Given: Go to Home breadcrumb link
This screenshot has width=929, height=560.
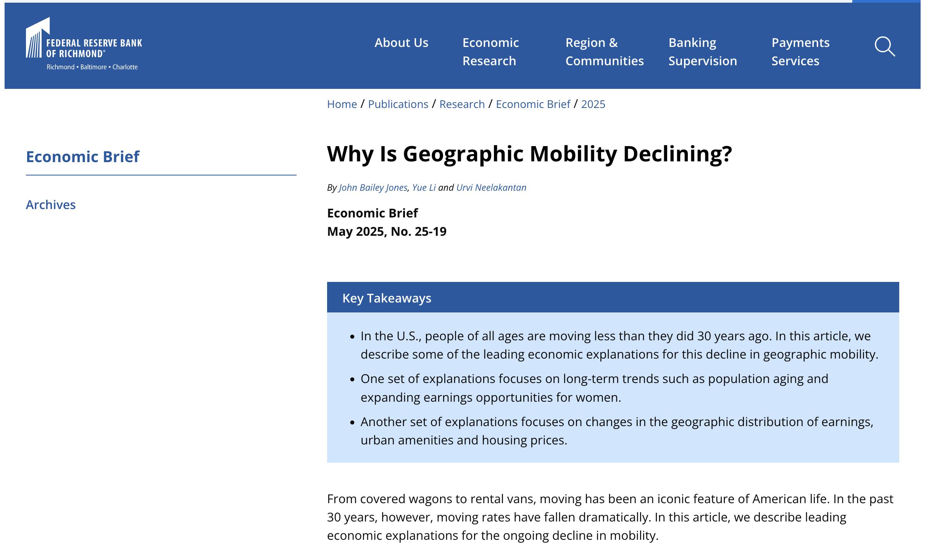Looking at the screenshot, I should [x=342, y=104].
